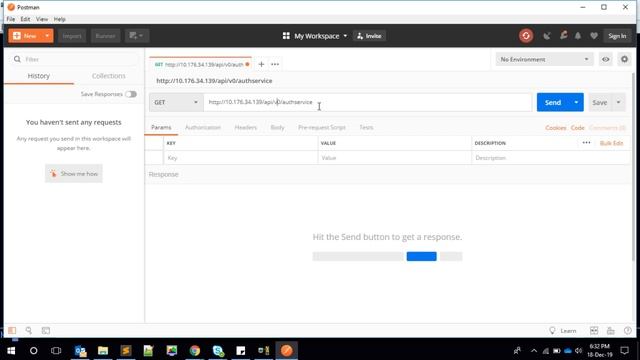Open the Code link

578,128
